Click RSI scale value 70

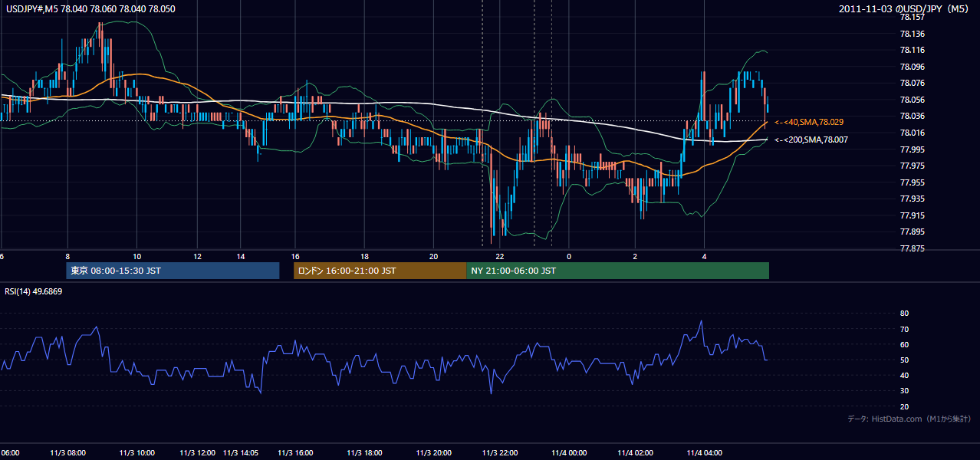(x=904, y=329)
